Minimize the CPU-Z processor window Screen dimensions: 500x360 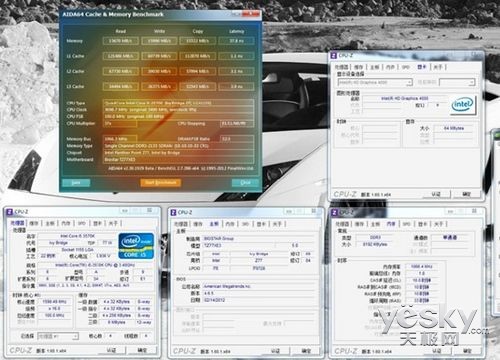[x=125, y=211]
